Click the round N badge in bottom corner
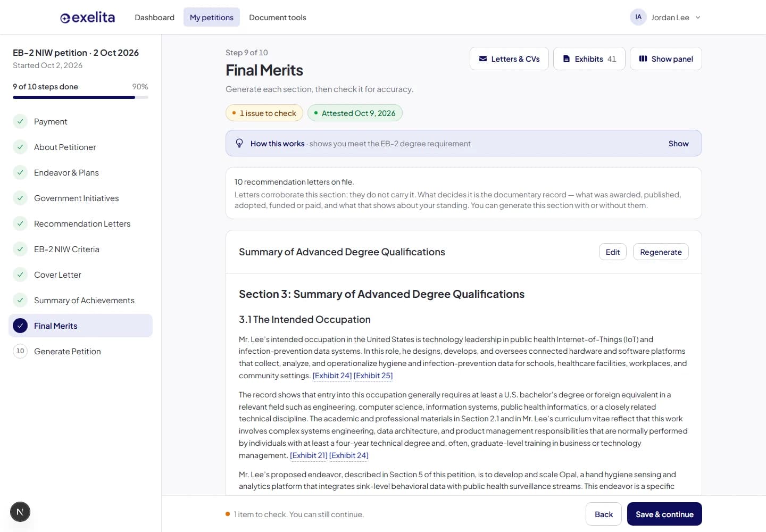 click(x=20, y=512)
